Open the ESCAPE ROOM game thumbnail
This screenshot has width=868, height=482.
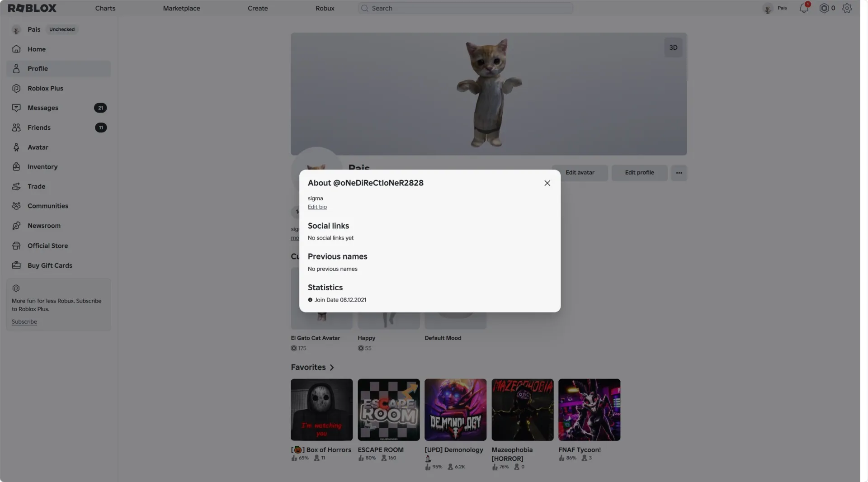[388, 410]
